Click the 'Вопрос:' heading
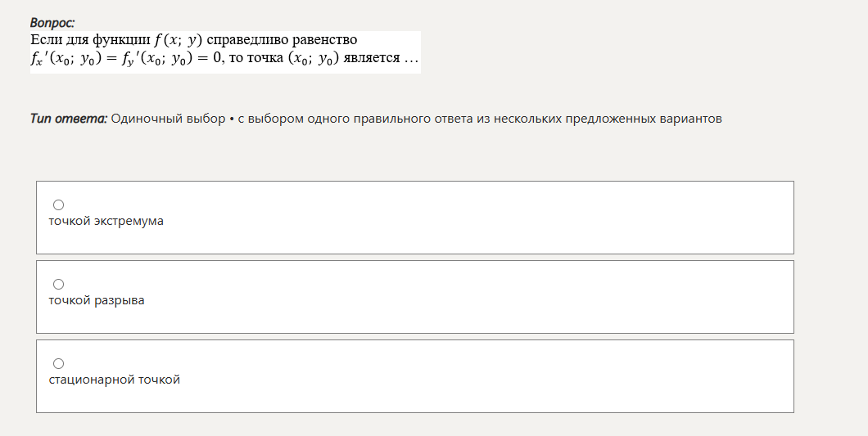This screenshot has height=436, width=868. coord(52,23)
